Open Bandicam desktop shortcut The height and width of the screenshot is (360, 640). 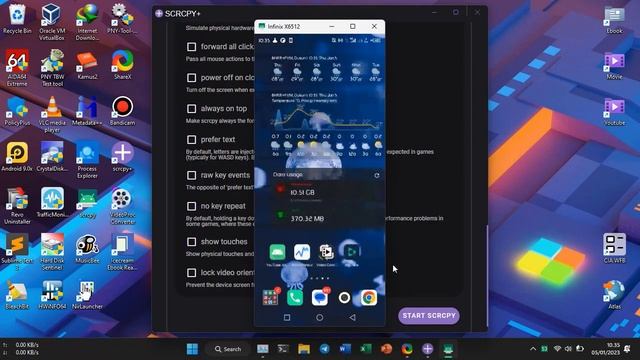122,111
